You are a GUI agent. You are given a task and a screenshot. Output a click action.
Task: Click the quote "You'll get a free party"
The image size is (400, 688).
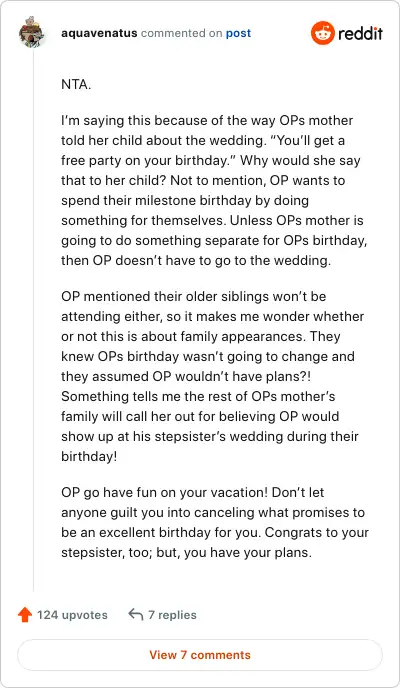click(x=203, y=150)
